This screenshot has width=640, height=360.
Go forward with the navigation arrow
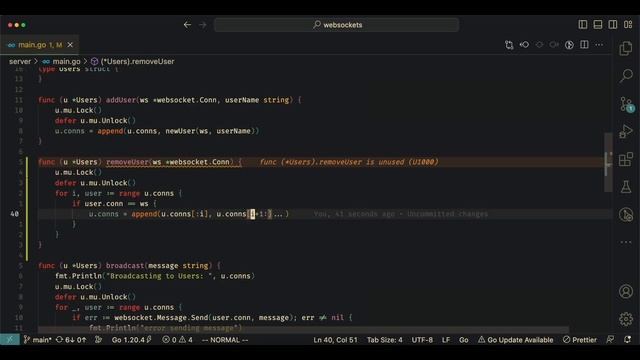tap(202, 25)
